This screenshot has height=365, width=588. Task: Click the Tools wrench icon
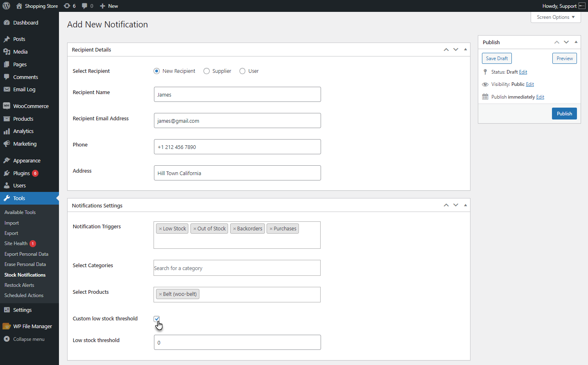7,198
